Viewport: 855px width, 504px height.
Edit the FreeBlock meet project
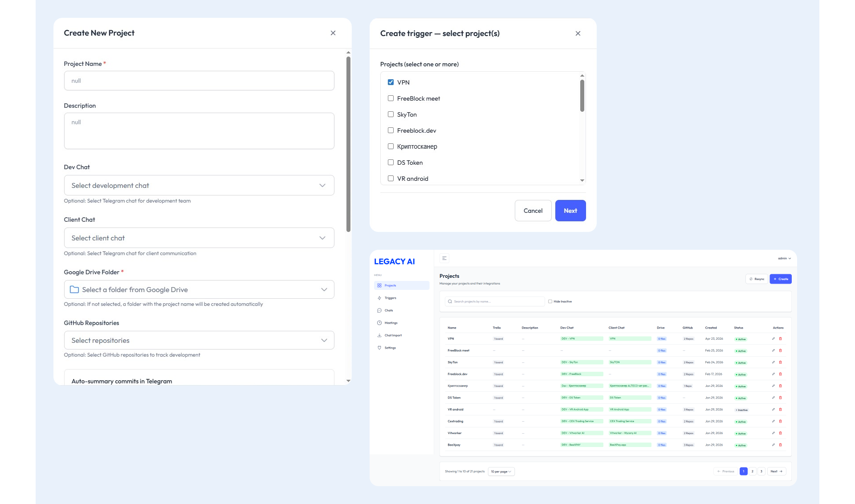click(x=774, y=350)
